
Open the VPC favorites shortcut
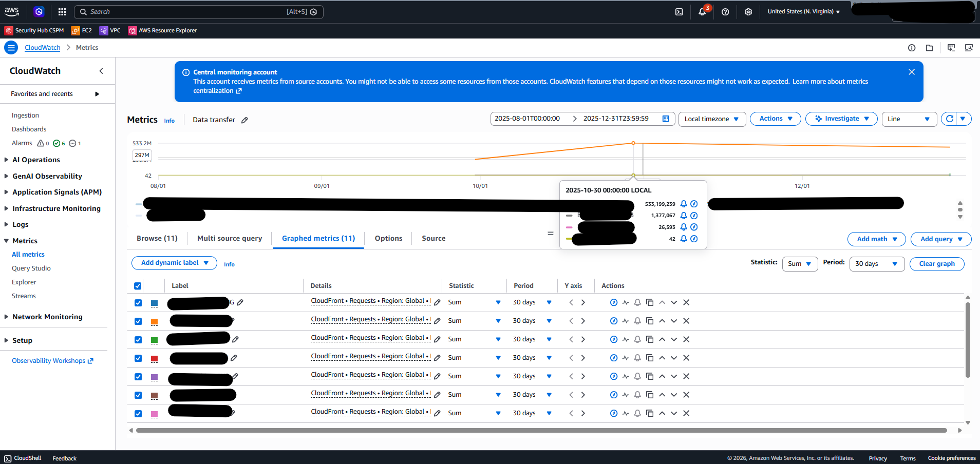click(110, 30)
